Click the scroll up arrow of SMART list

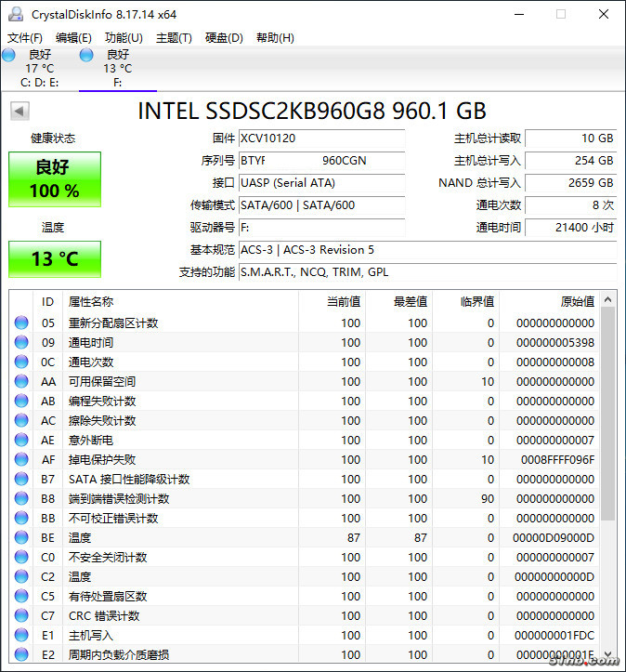point(607,299)
